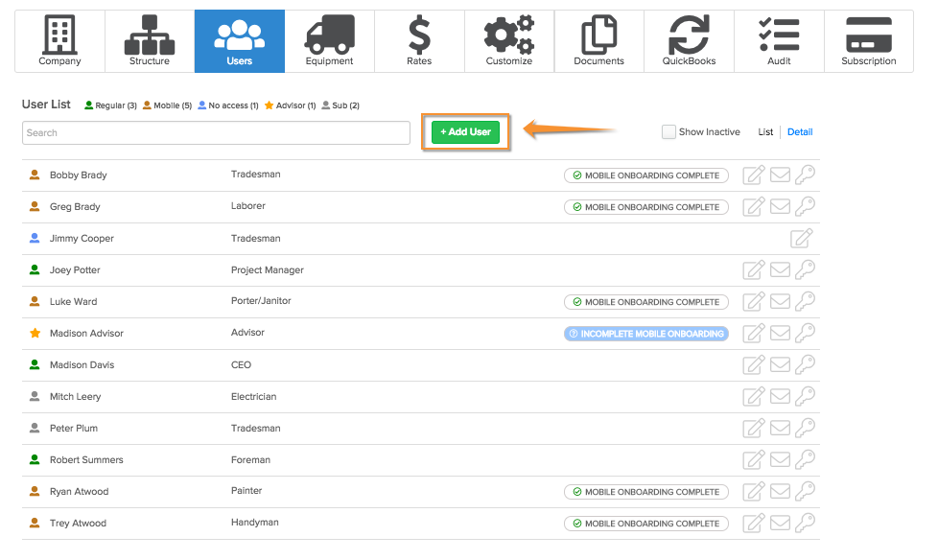Enable the Show Inactive checkbox

pyautogui.click(x=668, y=131)
